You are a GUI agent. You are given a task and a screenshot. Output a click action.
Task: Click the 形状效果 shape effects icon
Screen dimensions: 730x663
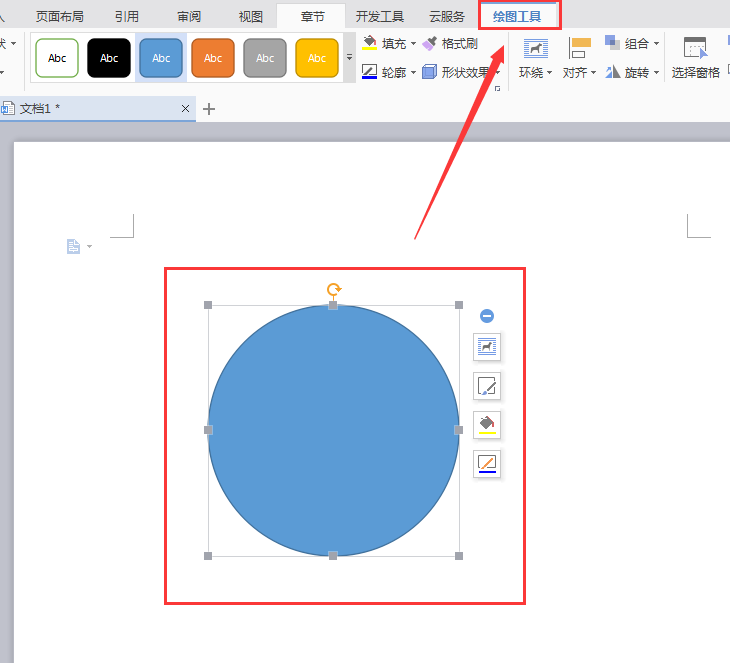click(x=429, y=72)
